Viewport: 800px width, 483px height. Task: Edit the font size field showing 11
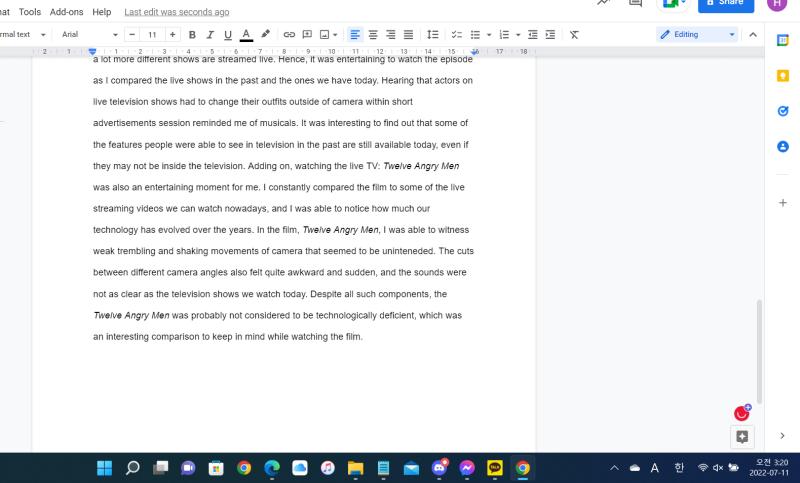pos(152,35)
